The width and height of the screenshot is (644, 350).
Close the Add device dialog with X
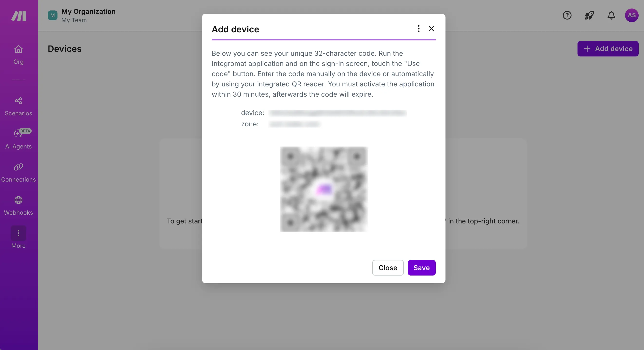pos(431,28)
